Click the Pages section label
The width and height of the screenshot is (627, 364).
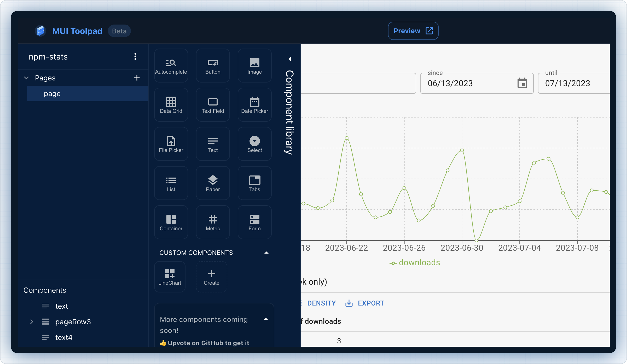click(x=45, y=78)
